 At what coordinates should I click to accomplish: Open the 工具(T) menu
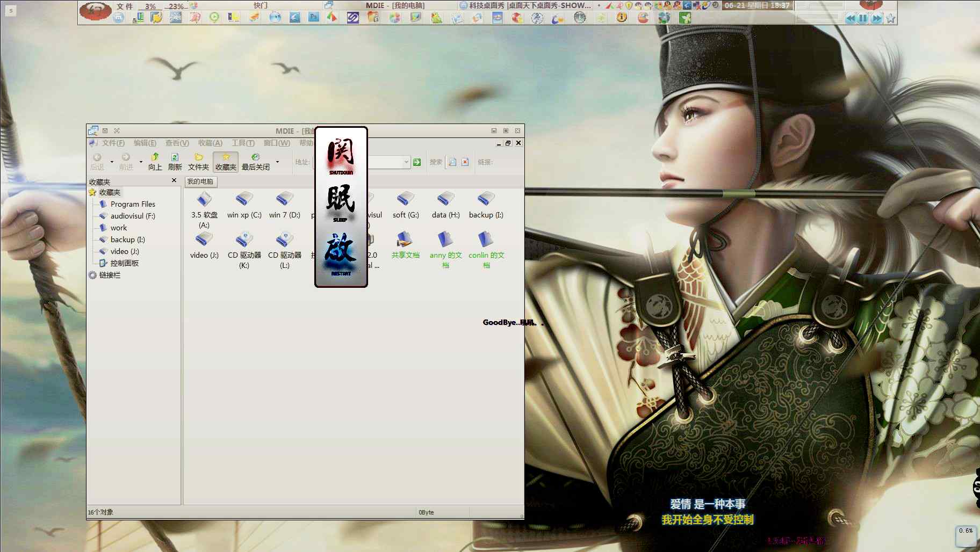point(243,143)
